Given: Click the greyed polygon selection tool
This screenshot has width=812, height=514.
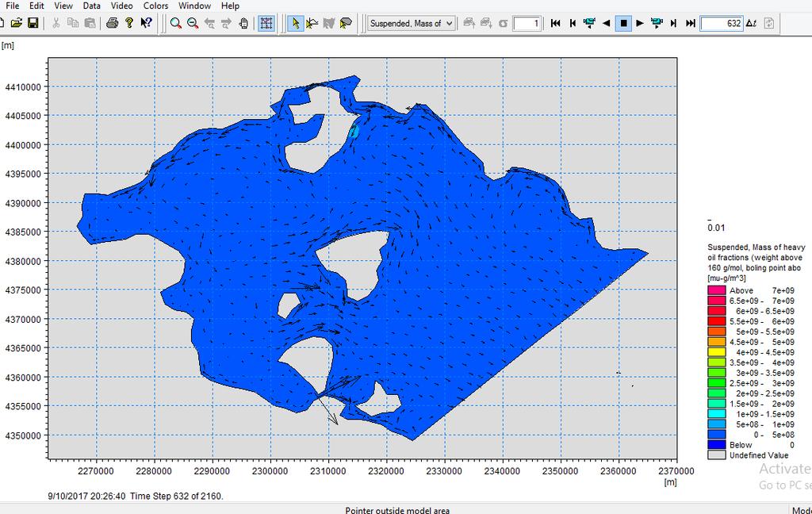Looking at the screenshot, I should [328, 23].
